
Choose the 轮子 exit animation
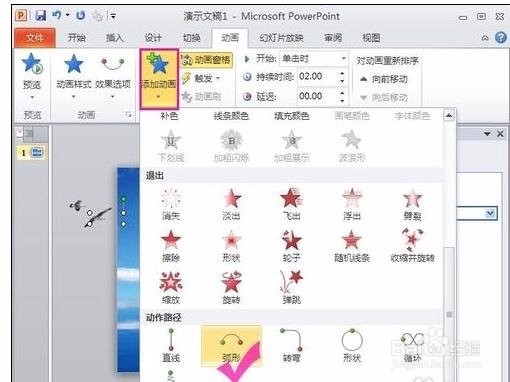tap(292, 246)
